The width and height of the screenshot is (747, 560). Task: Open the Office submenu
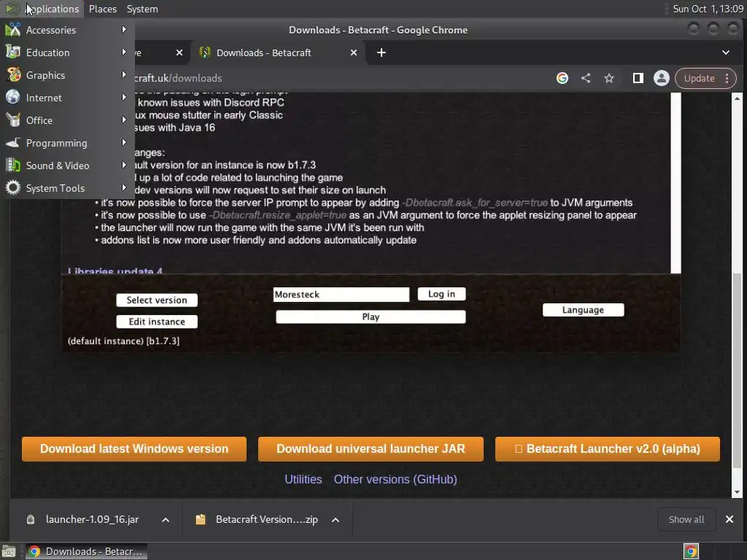click(x=67, y=120)
